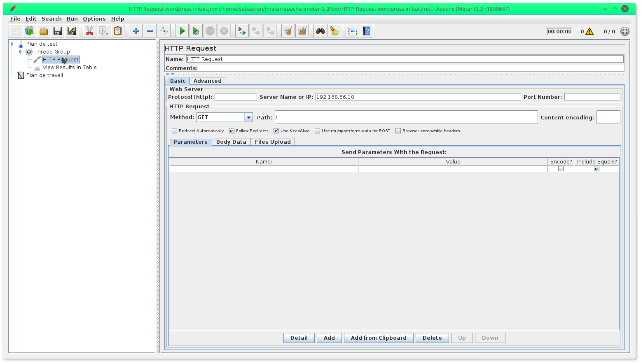The height and width of the screenshot is (364, 641).
Task: Click Start no pauses icon
Action: pyautogui.click(x=196, y=31)
